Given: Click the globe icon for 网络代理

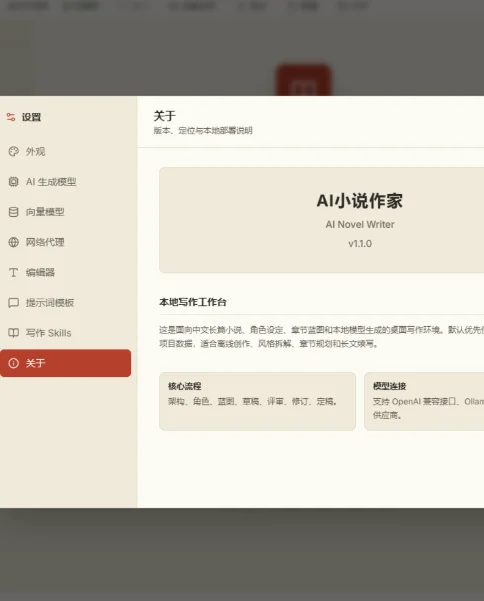Looking at the screenshot, I should click(x=13, y=242).
